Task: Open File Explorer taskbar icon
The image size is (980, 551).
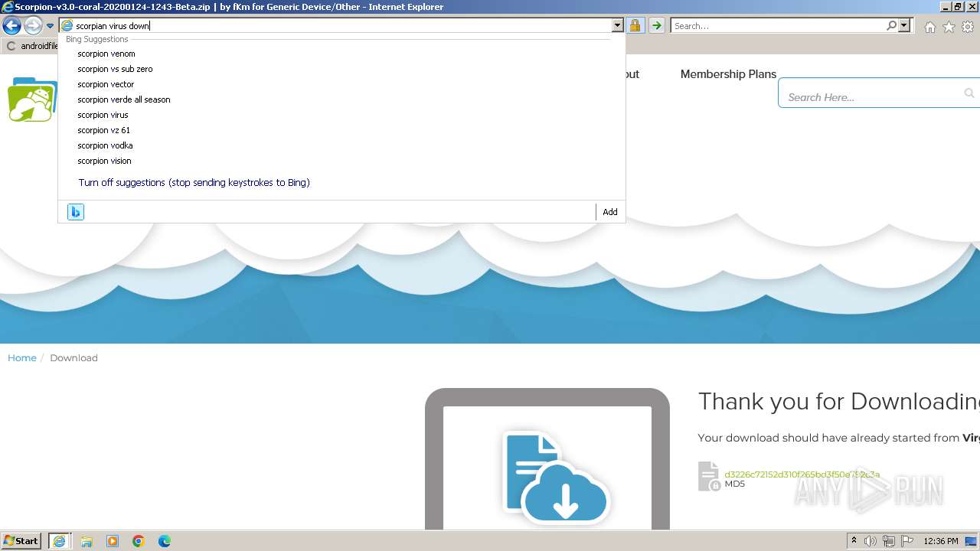Action: pyautogui.click(x=87, y=541)
